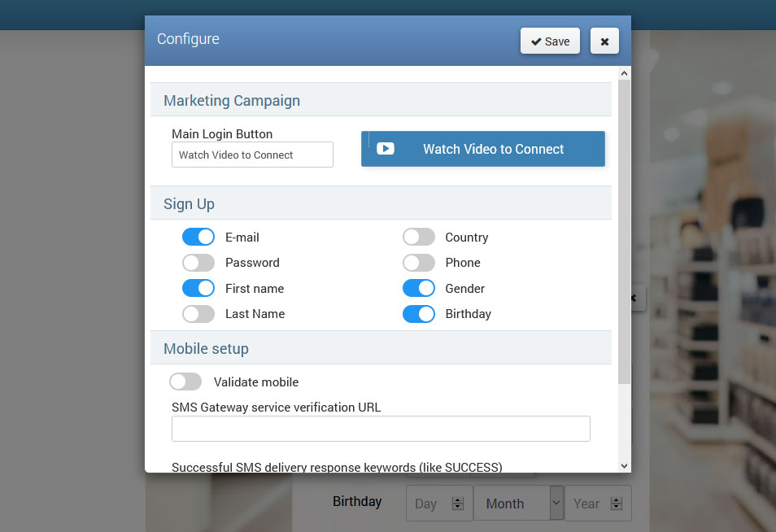The image size is (776, 532).
Task: Enable the Password sign up toggle
Action: 198,263
